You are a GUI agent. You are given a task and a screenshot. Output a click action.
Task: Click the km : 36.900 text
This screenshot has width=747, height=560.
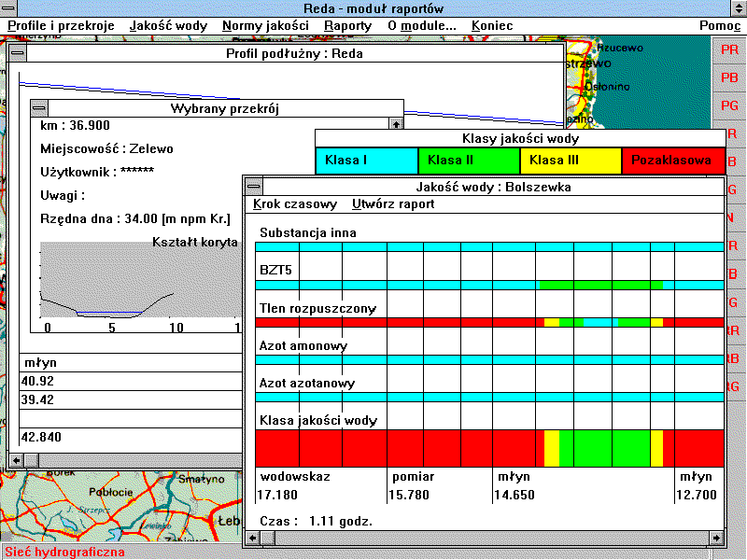[75, 125]
